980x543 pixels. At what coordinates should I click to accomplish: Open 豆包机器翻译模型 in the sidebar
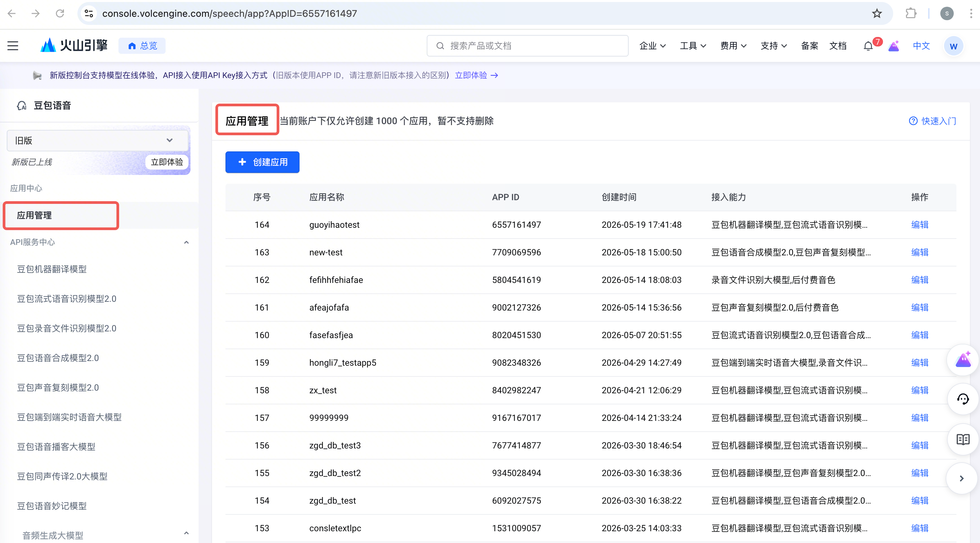point(52,269)
